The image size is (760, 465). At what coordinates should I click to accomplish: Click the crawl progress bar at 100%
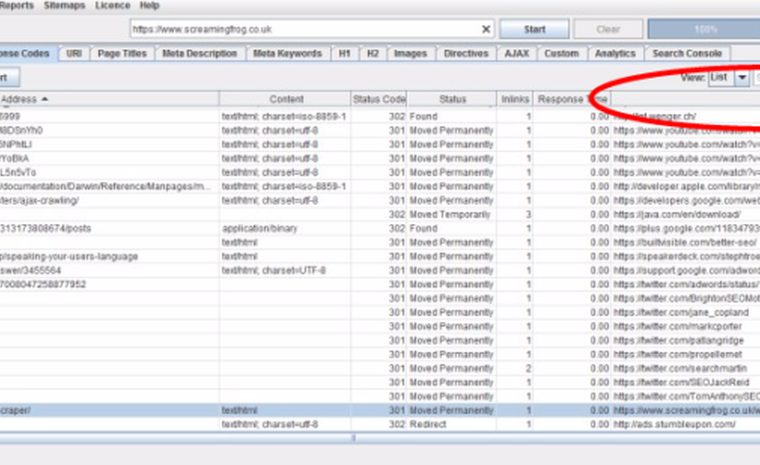coord(704,29)
